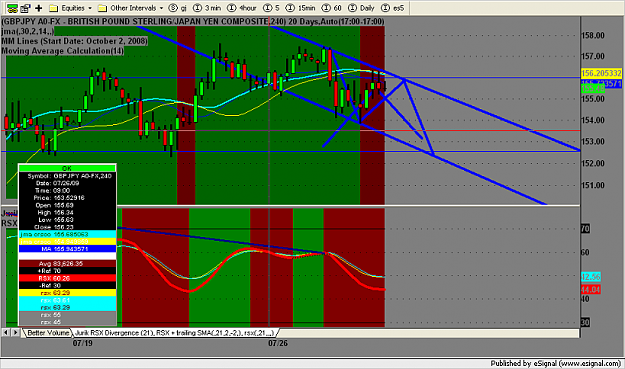Select the 5 minute interval shortcut

(x=272, y=8)
